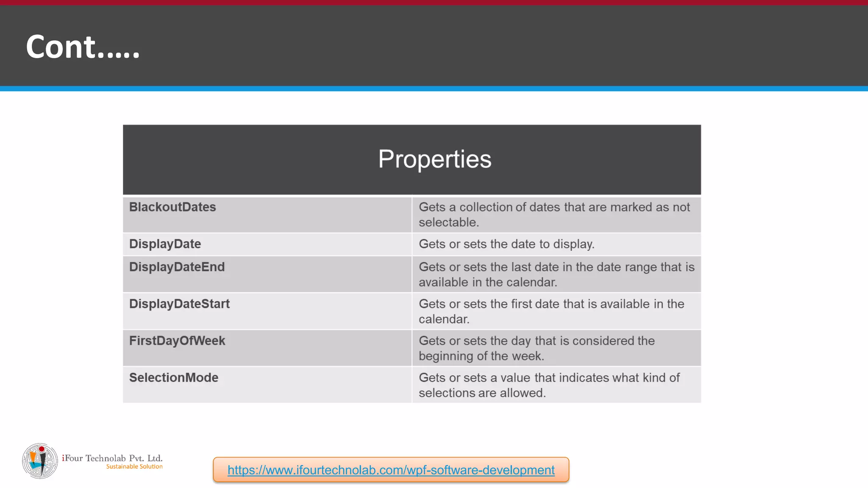Click 'Gets or sets the date to display.'
The height and width of the screenshot is (488, 868).
[556, 244]
